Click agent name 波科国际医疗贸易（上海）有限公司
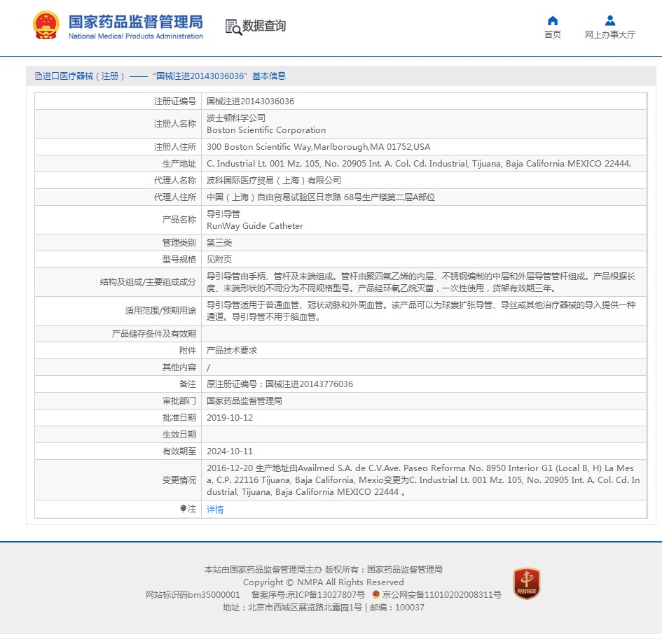The image size is (662, 644). coord(274,181)
